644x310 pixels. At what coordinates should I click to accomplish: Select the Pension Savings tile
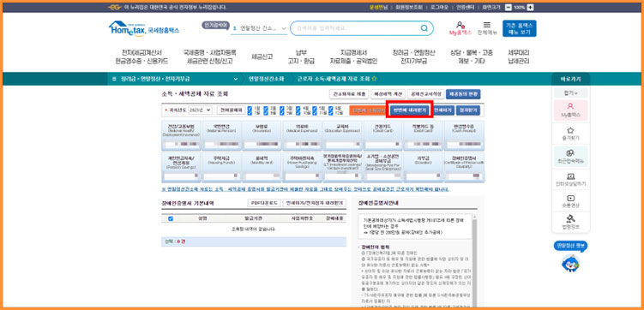click(181, 168)
